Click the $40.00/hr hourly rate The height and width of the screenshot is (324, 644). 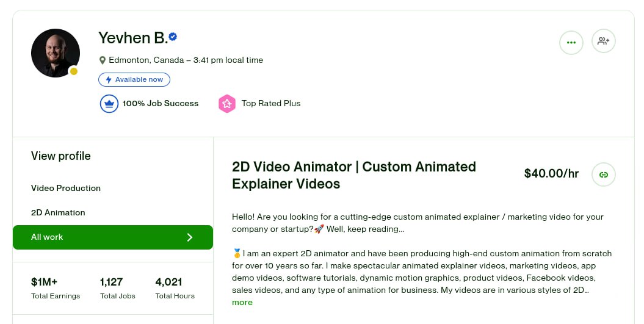coord(551,174)
